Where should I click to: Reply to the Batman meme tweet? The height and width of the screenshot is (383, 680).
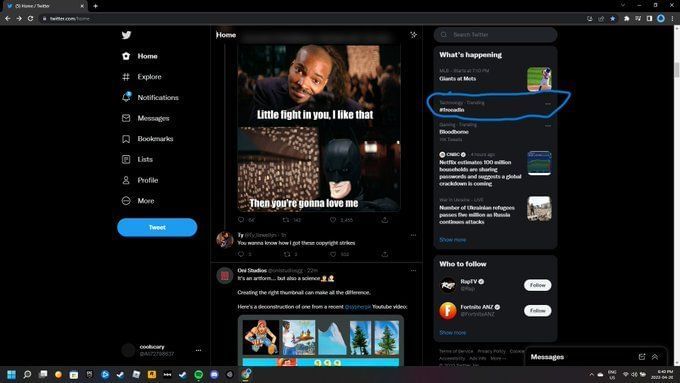(x=241, y=220)
